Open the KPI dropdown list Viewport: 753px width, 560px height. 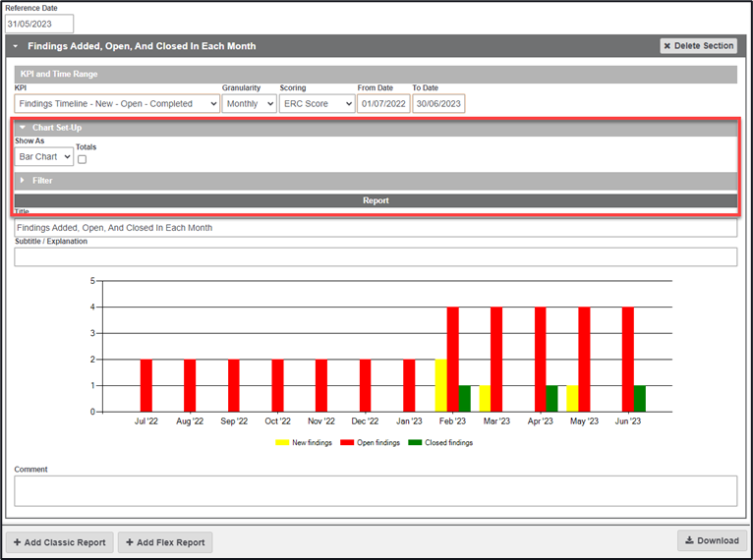116,103
